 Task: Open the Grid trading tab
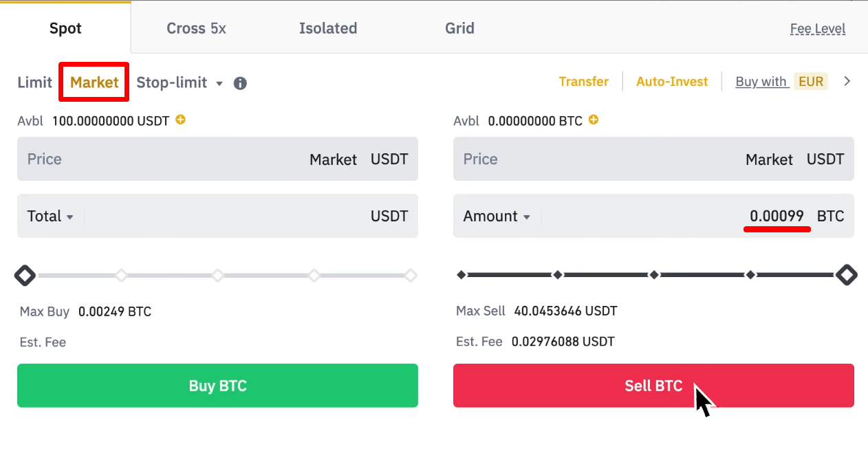pos(459,28)
